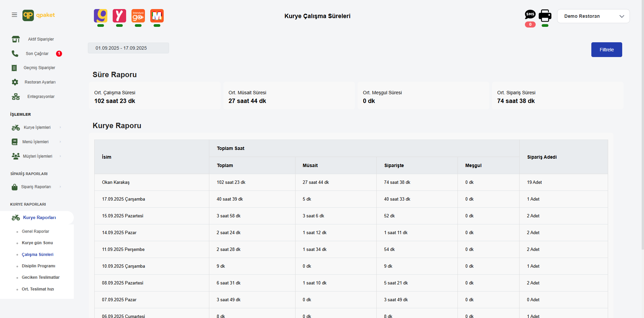Collapse the Kurye Raporları menu
The width and height of the screenshot is (644, 318).
(39, 218)
